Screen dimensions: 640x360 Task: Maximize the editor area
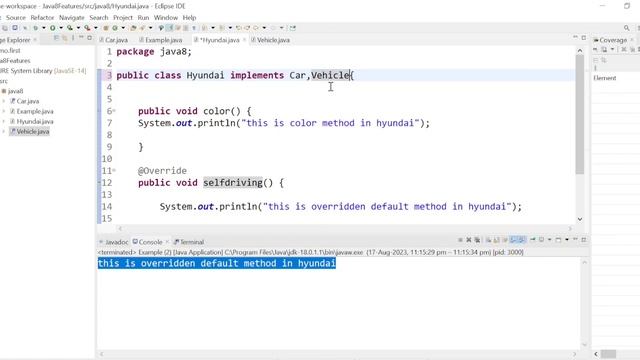point(584,37)
